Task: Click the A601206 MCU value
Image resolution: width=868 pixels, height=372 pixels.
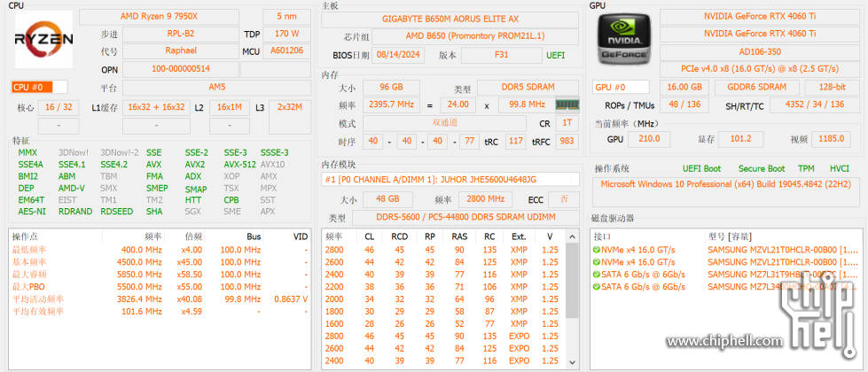Action: (x=286, y=50)
